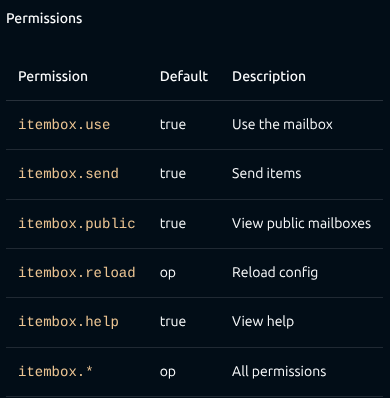Click the 'true' default for itembox.use

pos(173,125)
